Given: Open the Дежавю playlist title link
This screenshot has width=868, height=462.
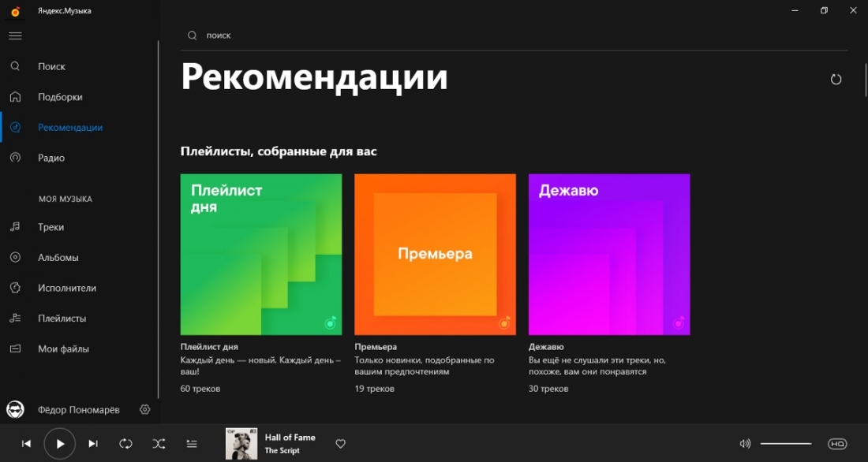Looking at the screenshot, I should [x=546, y=347].
